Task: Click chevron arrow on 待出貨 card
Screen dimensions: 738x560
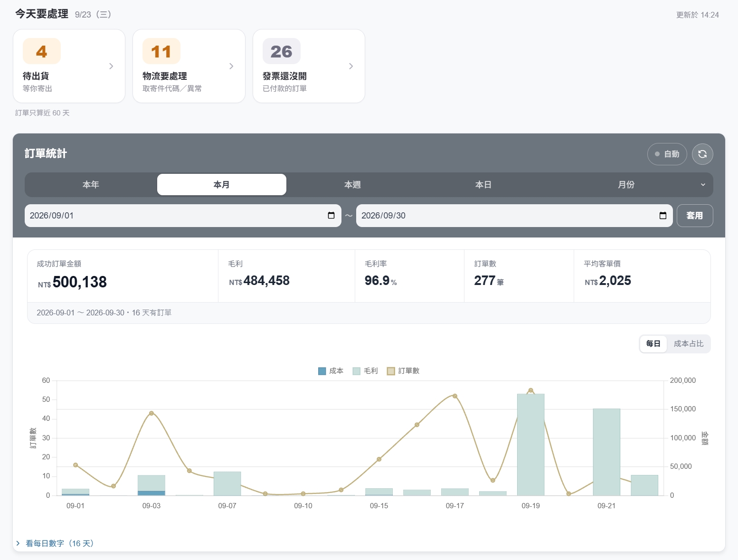Action: pos(111,66)
